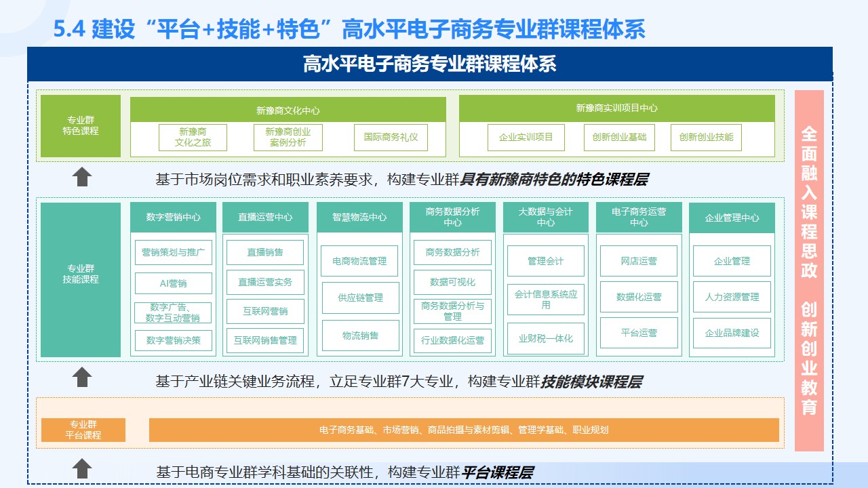868x488 pixels.
Task: Click the blue 高水平电子商务专业群课程体系 title banner
Action: (429, 64)
